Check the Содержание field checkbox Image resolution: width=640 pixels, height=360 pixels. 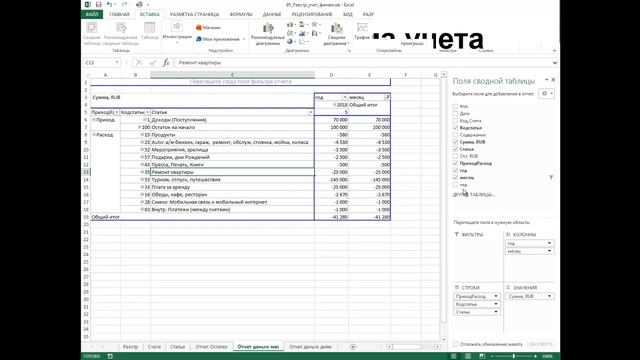pos(455,135)
